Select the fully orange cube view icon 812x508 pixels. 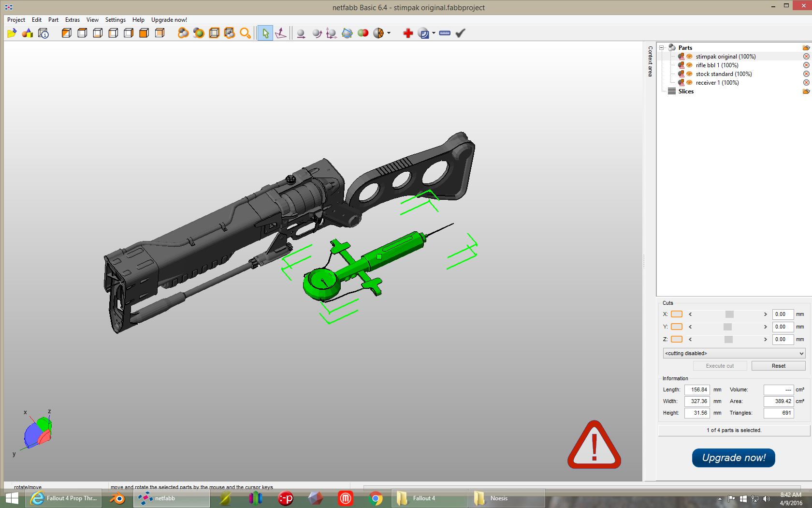click(x=144, y=33)
